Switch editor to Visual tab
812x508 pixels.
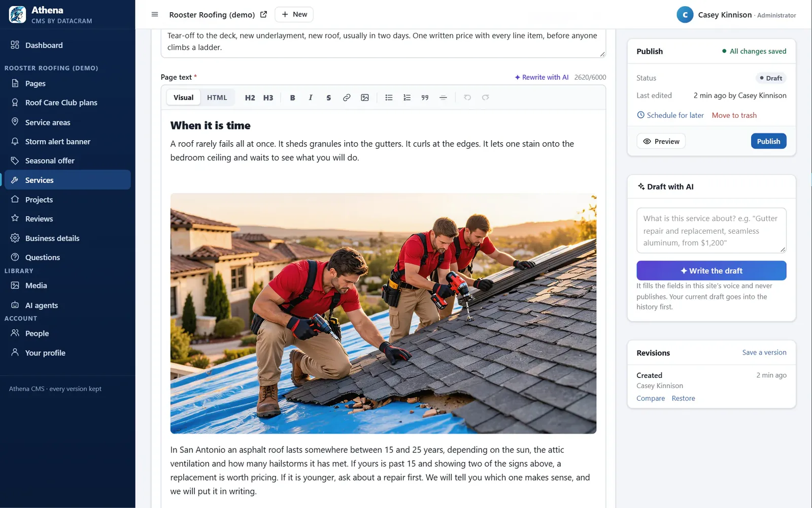[x=183, y=98]
